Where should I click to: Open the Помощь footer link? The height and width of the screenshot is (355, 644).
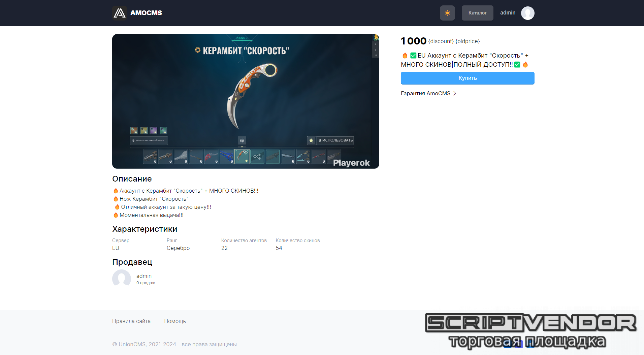click(x=175, y=321)
